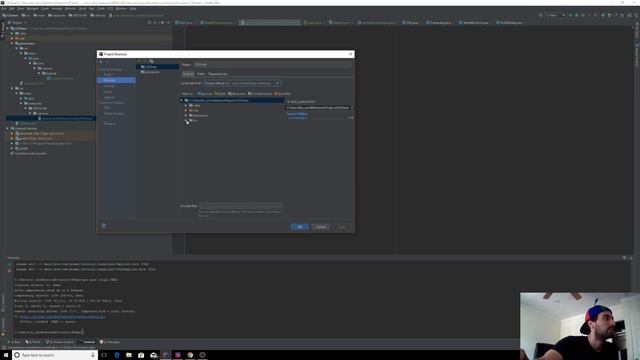The image size is (640, 360).
Task: Select Problems in settings list
Action: tap(110, 124)
